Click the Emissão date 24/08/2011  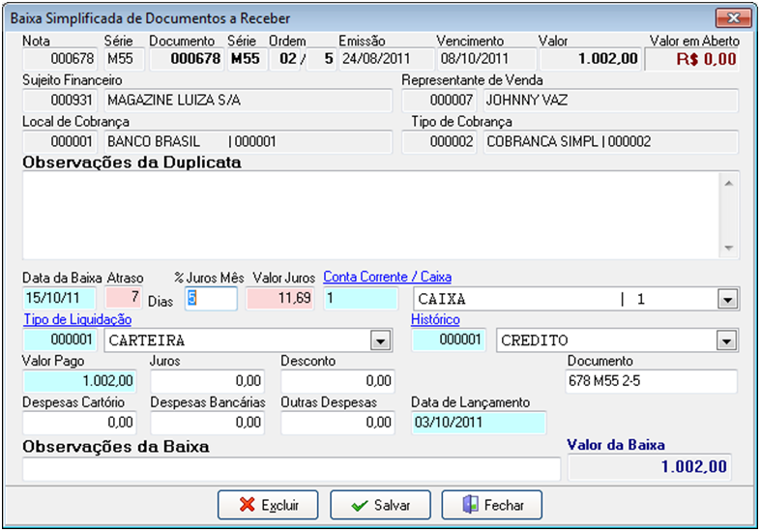(387, 59)
